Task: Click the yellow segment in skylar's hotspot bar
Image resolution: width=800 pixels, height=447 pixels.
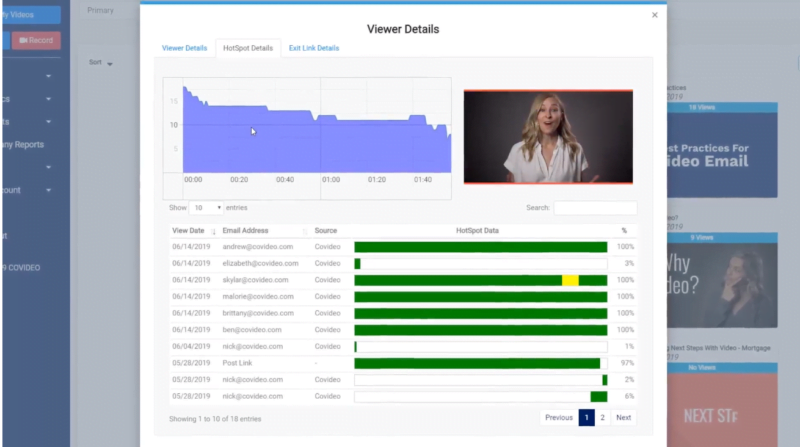Action: (570, 280)
